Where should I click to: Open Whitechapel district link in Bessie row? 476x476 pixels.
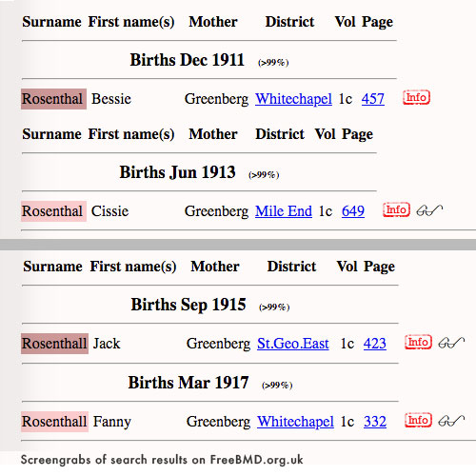293,99
